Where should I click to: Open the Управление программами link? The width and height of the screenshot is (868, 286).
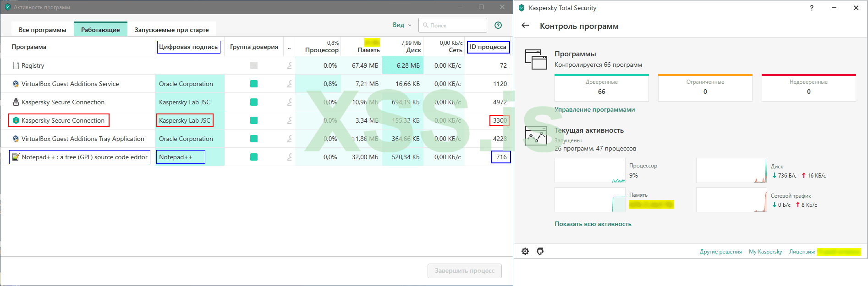click(x=594, y=109)
